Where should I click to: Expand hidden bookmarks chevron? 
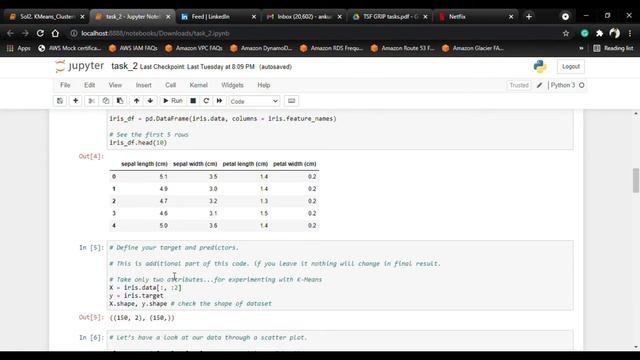coord(581,48)
